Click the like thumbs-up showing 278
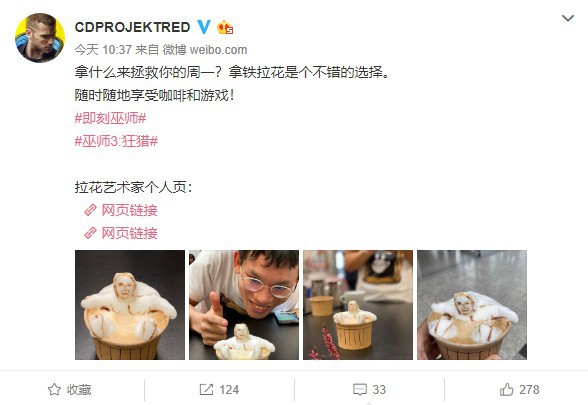The width and height of the screenshot is (588, 405). 507,390
